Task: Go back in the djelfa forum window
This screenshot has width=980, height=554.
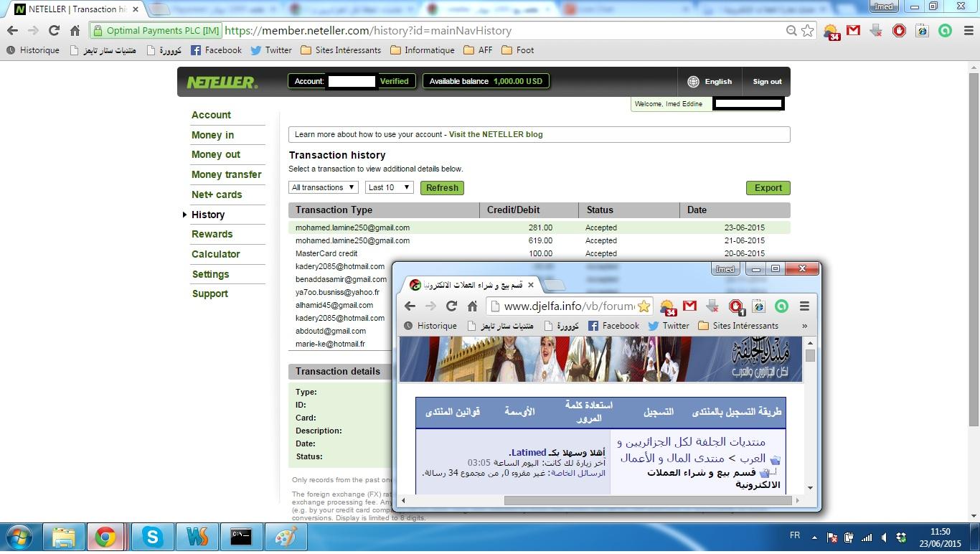Action: tap(410, 306)
